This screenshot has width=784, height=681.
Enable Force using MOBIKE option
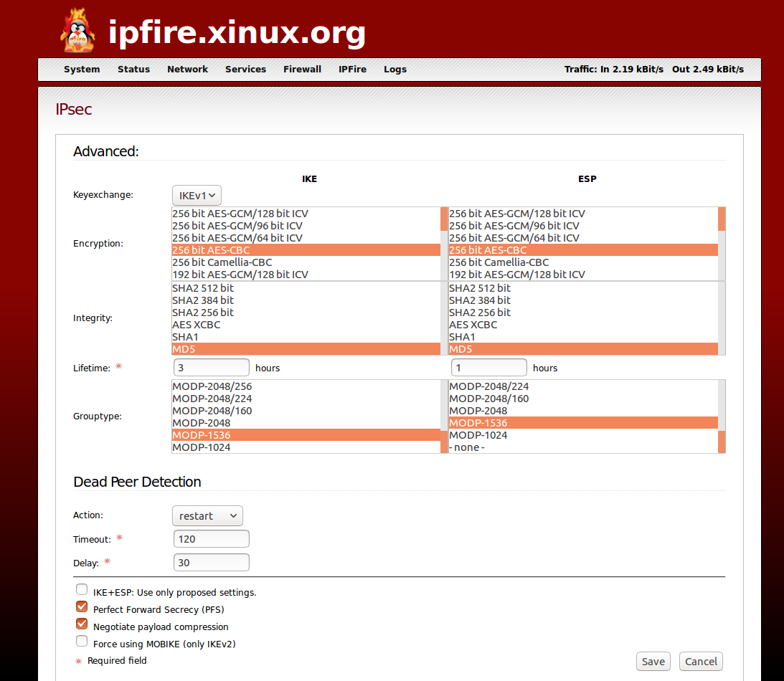(x=82, y=641)
